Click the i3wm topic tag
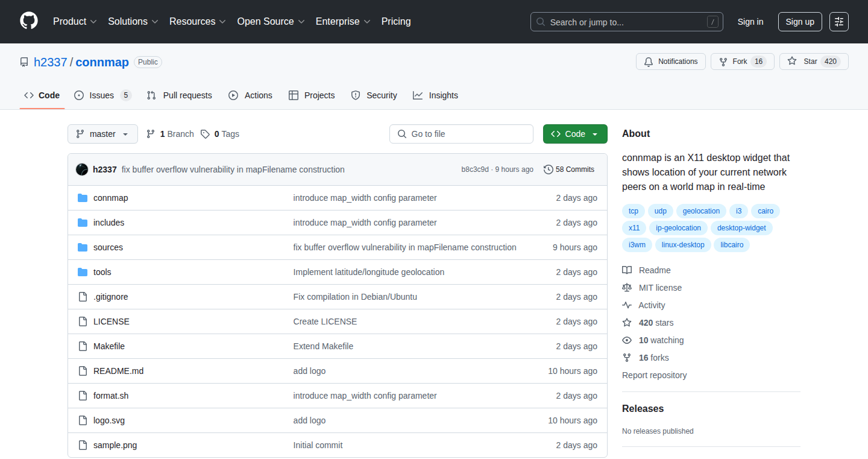Viewport: 868px width, 459px height. point(637,245)
